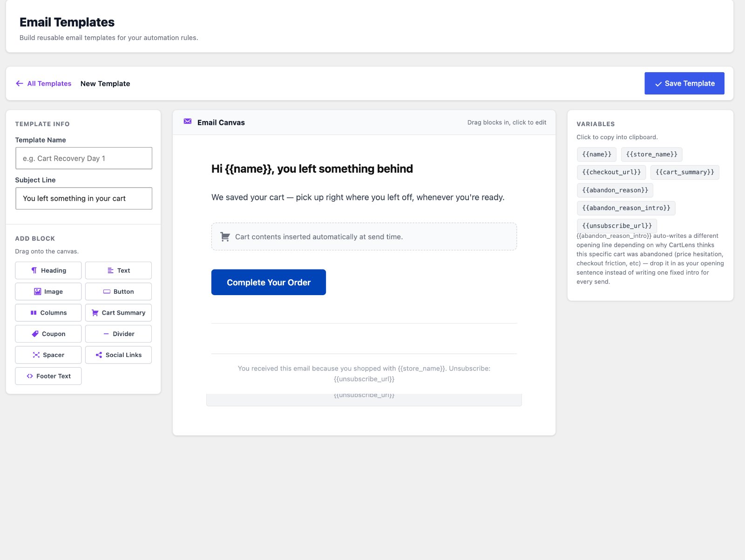Focus the Template Name field

(84, 158)
